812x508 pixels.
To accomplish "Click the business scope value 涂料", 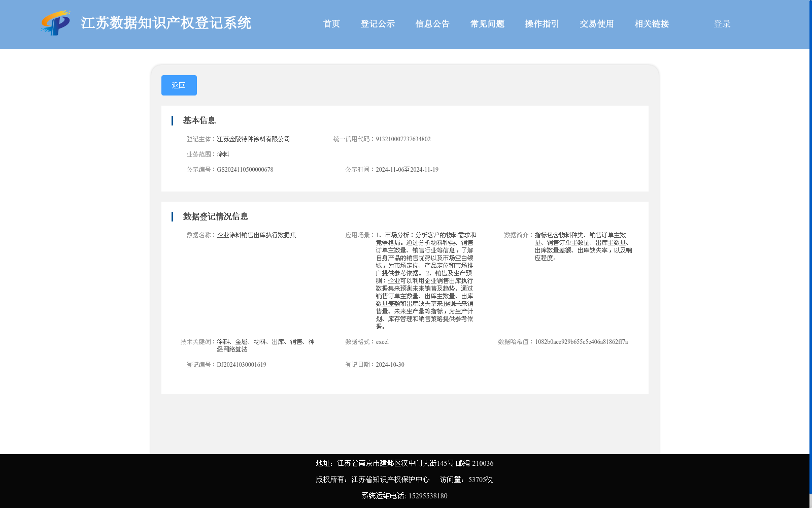I will [x=223, y=154].
